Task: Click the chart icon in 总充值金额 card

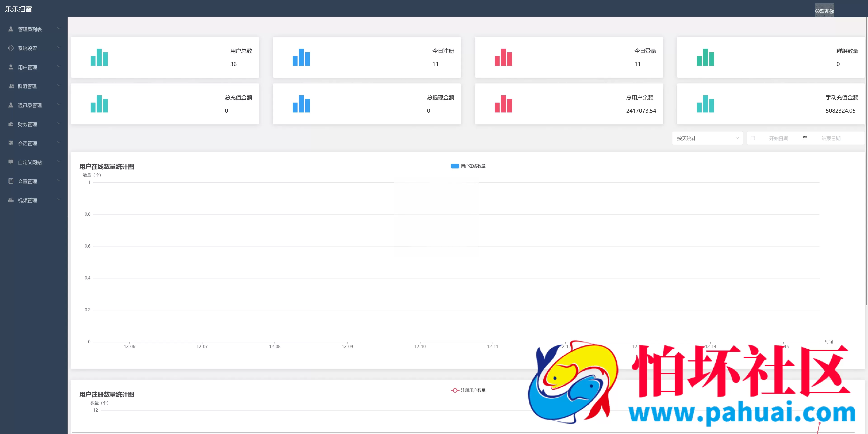Action: point(99,104)
